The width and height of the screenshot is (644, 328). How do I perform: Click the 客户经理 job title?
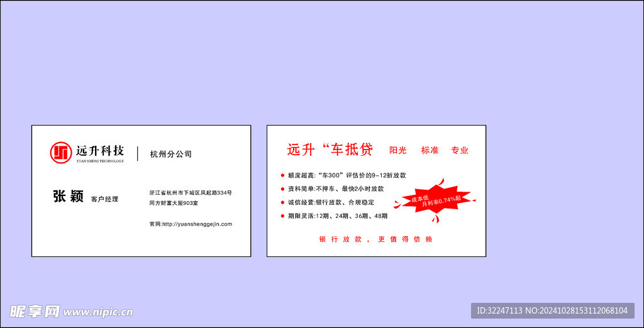tap(104, 199)
